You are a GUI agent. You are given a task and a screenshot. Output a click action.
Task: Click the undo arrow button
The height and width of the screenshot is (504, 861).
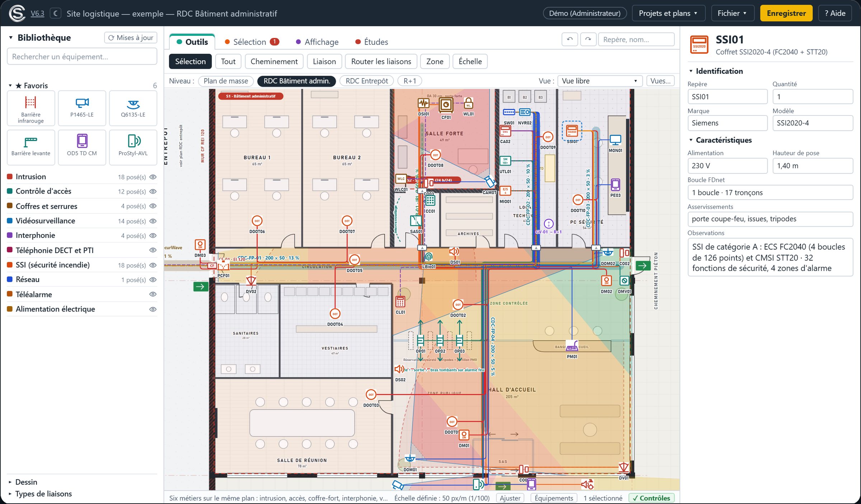pos(570,39)
